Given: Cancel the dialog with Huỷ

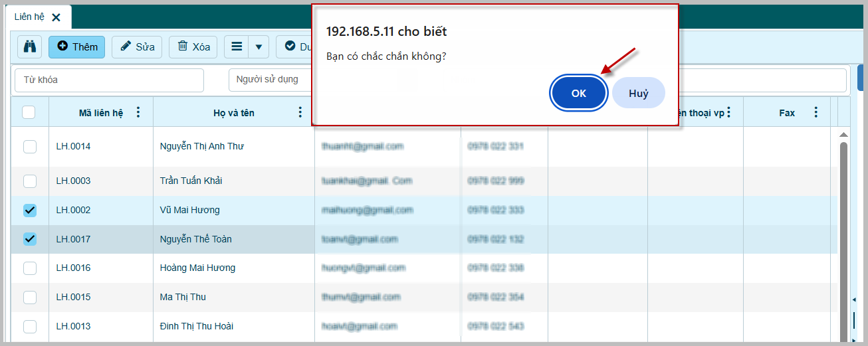Looking at the screenshot, I should tap(638, 93).
